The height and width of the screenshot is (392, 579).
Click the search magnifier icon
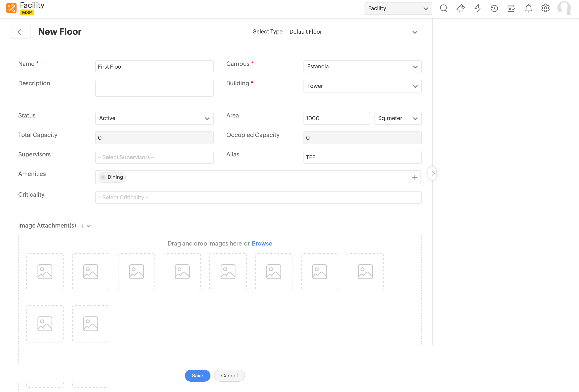443,8
